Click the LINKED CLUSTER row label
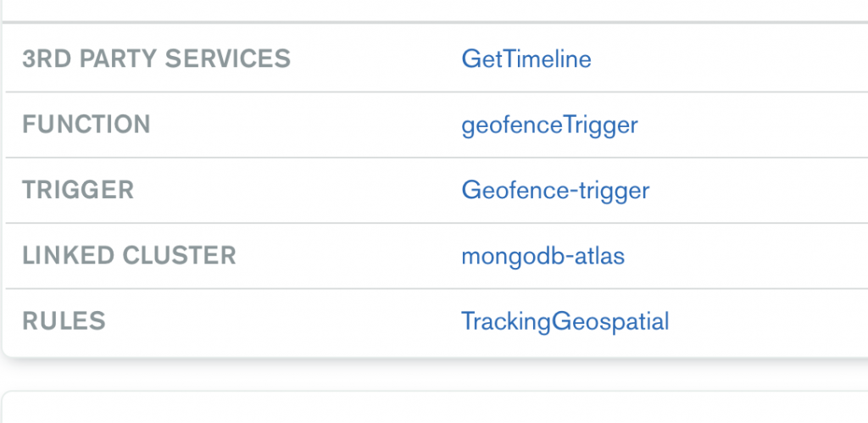Viewport: 868px width, 423px height. click(x=129, y=256)
